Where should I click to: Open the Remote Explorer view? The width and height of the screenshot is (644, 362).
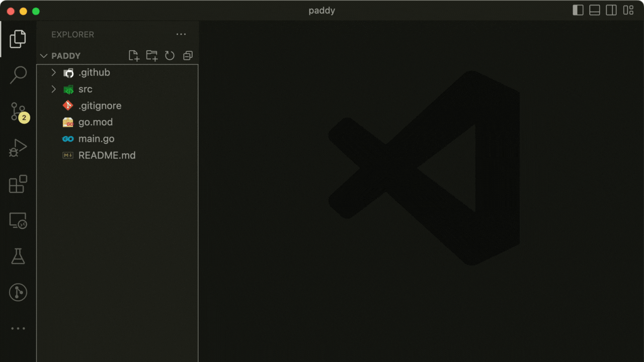coord(18,220)
